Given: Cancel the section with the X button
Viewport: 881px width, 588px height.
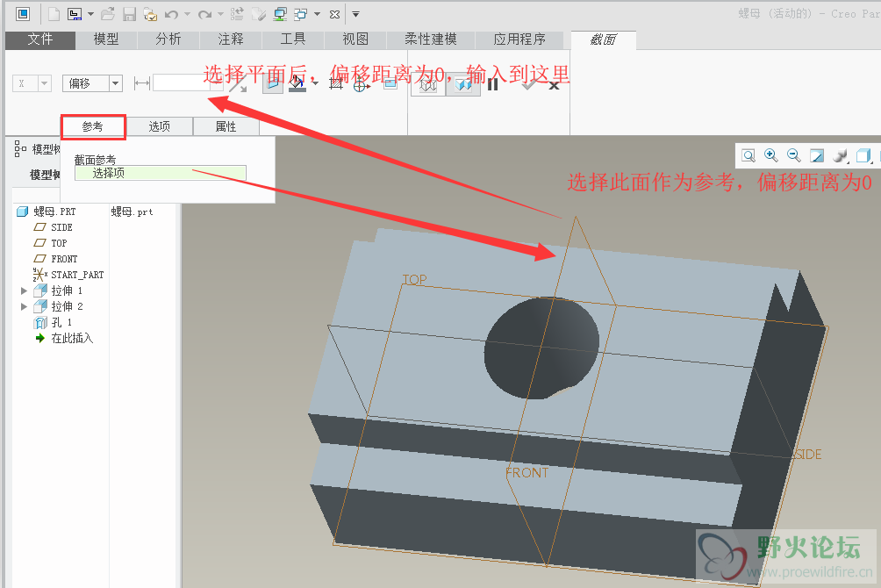Looking at the screenshot, I should (x=554, y=85).
